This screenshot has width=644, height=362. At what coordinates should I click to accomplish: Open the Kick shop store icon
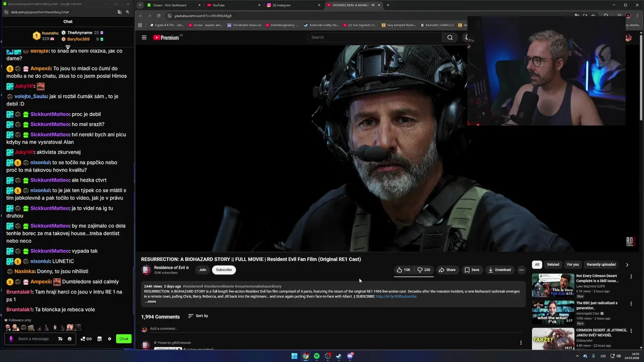click(99, 339)
